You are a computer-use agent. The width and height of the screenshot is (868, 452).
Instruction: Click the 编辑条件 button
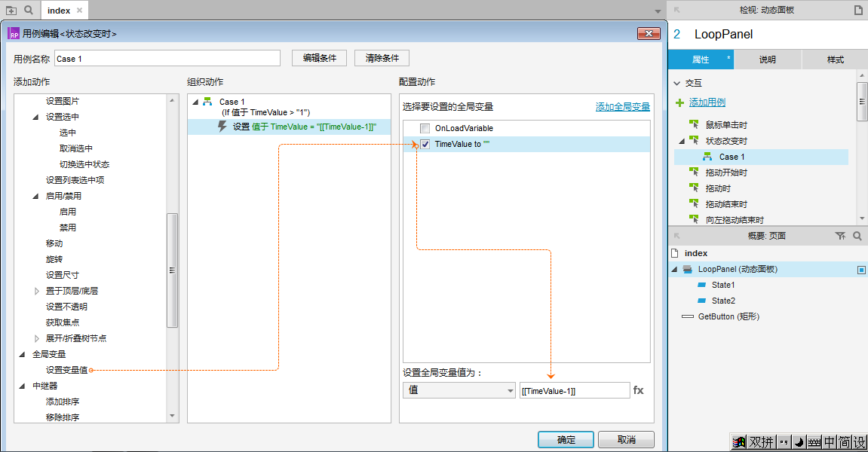point(320,58)
